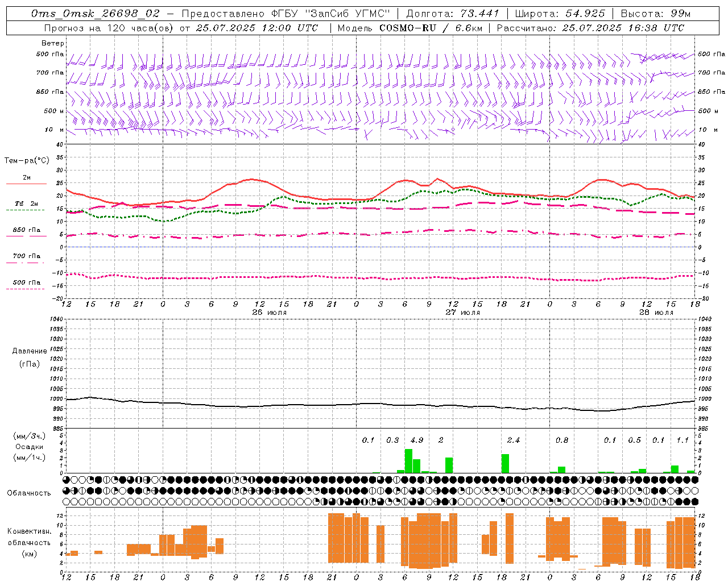Click the "28 июля" date label
Image resolution: width=728 pixels, height=582 pixels.
coord(656,313)
